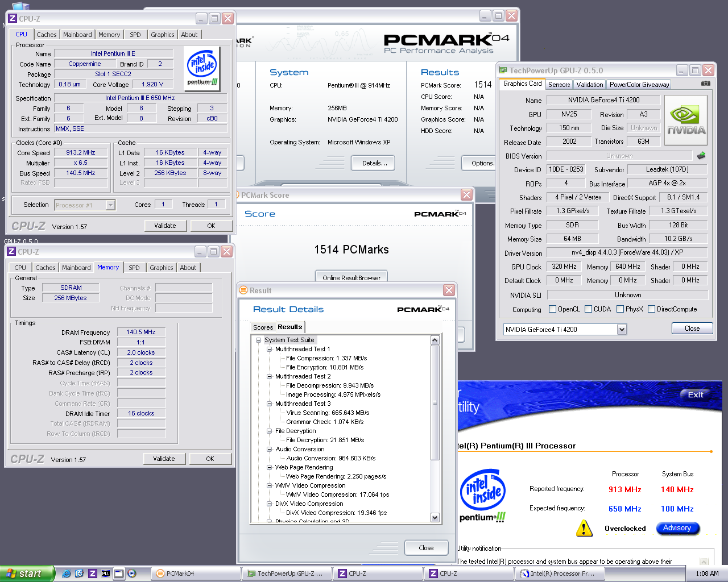Screen dimensions: 728x582
Task: Click the Result list scroll up arrow
Action: click(x=435, y=340)
